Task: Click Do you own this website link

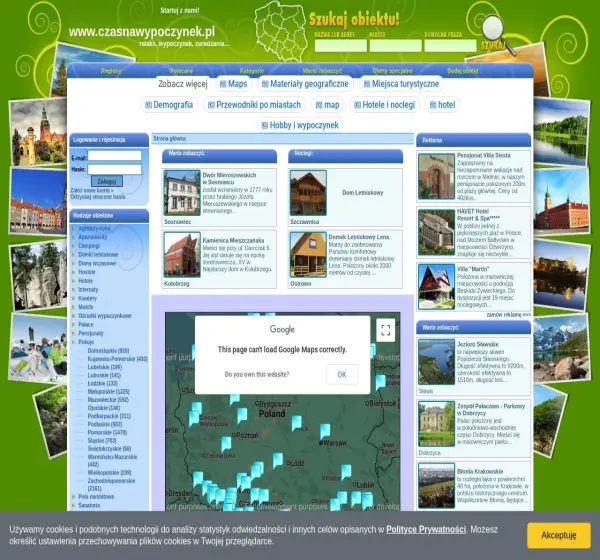Action: [x=257, y=374]
